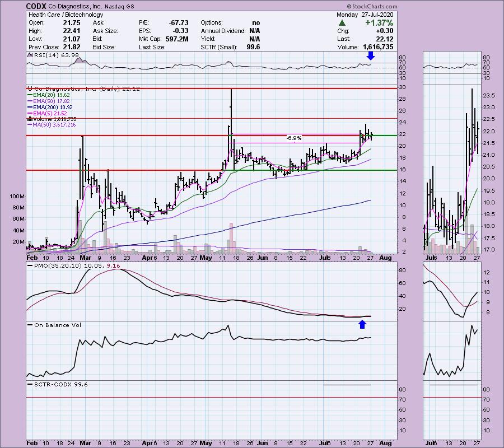Screen dimensions: 504x448
Task: Select the Mkt Cap value 597.2M
Action: coord(177,39)
